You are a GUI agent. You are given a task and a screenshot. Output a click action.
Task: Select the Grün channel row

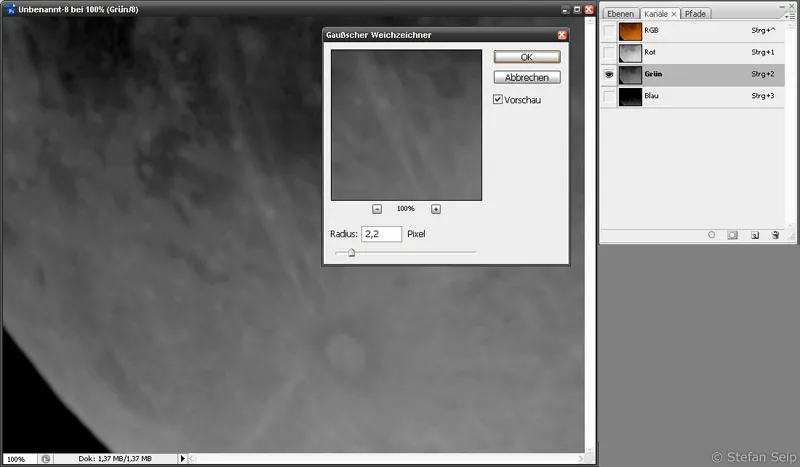(x=692, y=75)
